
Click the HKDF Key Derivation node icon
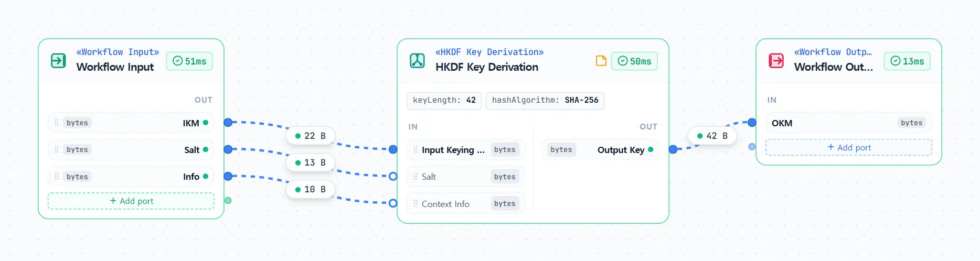coord(417,61)
